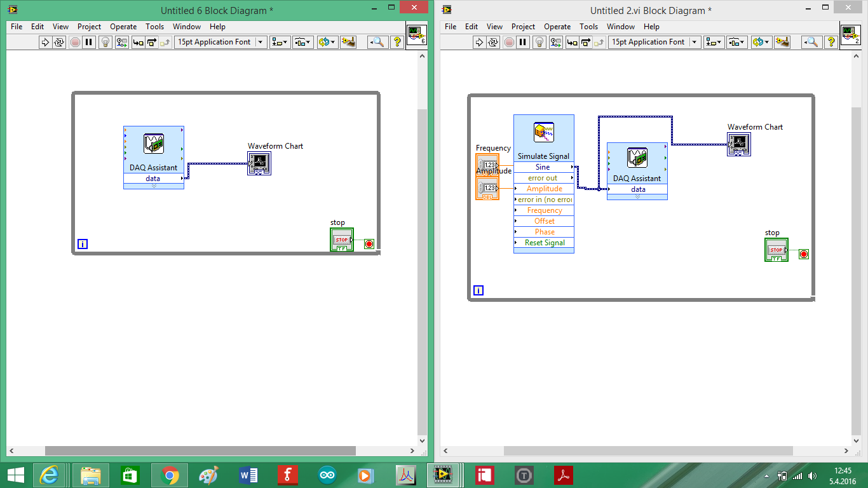Viewport: 868px width, 488px height.
Task: Click the Reset Signal input row
Action: pyautogui.click(x=544, y=243)
